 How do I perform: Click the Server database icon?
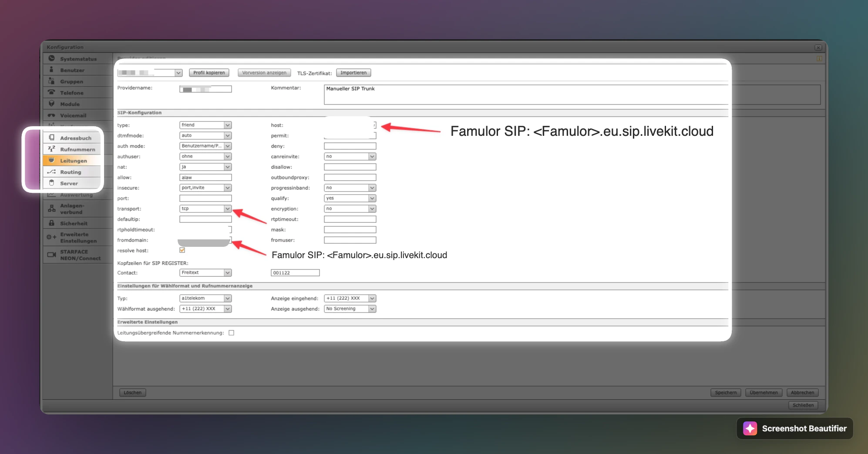51,183
